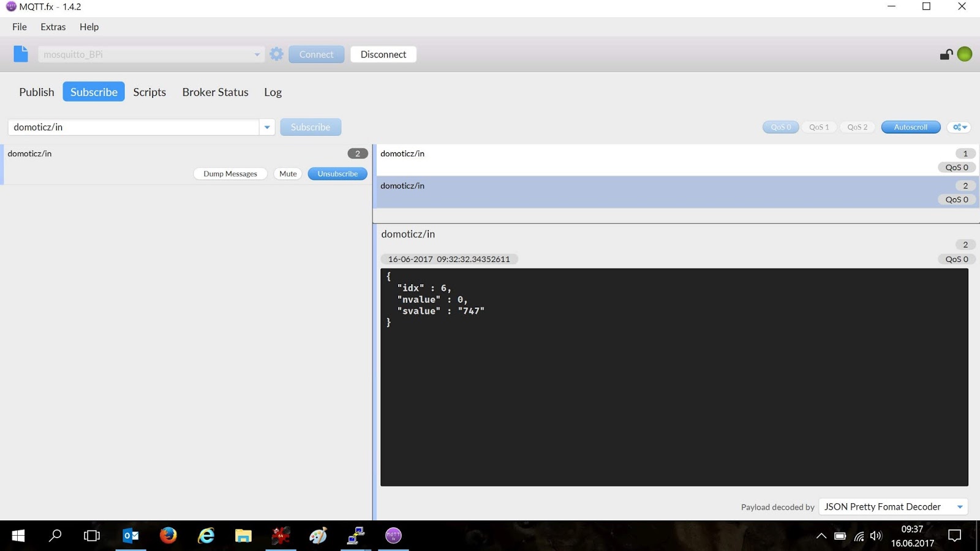Click the JSON payload display area
980x551 pixels.
tap(674, 377)
